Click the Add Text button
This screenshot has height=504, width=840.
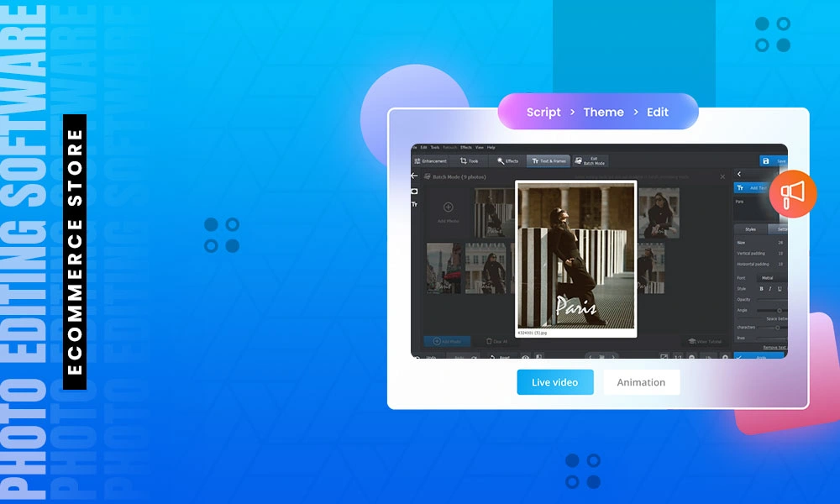753,188
